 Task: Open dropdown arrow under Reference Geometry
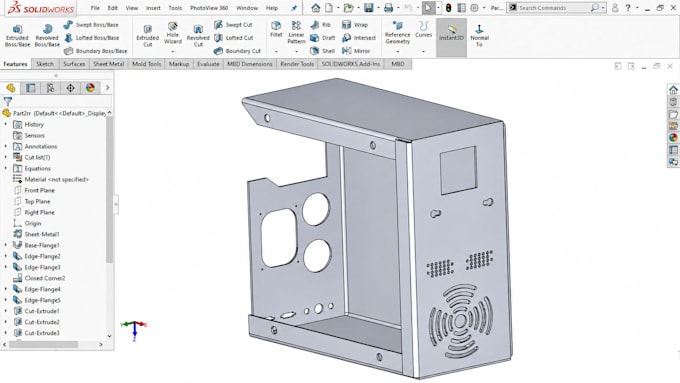[x=397, y=52]
